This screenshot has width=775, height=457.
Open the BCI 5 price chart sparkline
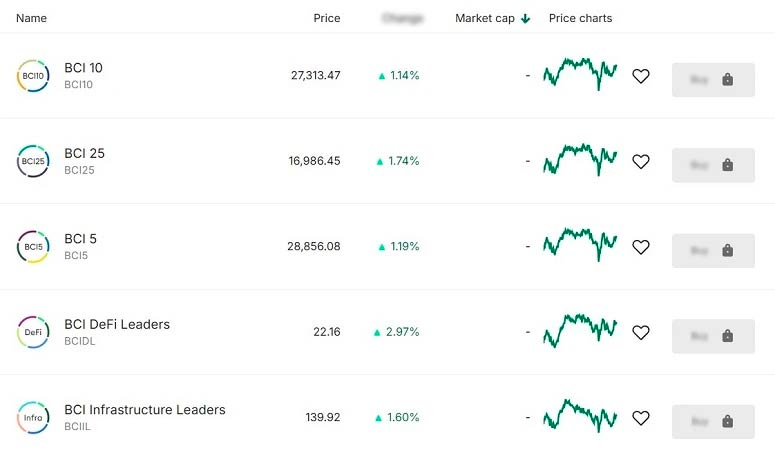point(580,245)
